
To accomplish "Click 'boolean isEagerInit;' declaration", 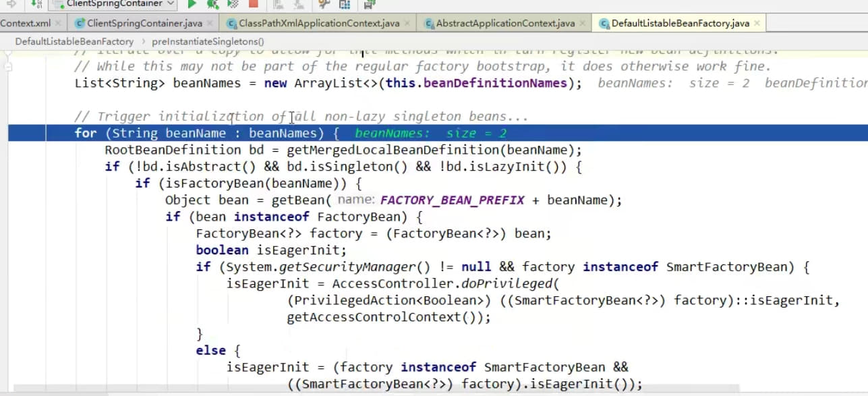I will click(271, 250).
